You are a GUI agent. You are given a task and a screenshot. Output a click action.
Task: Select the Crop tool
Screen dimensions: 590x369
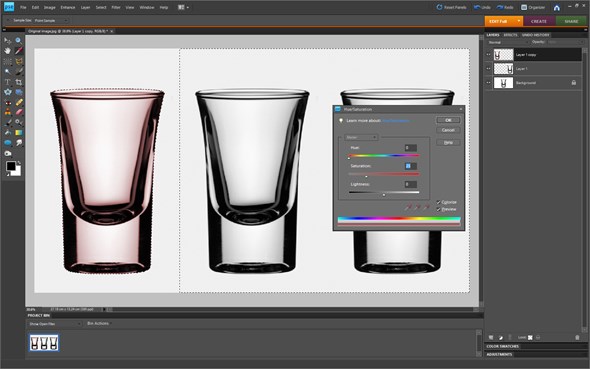tap(18, 82)
